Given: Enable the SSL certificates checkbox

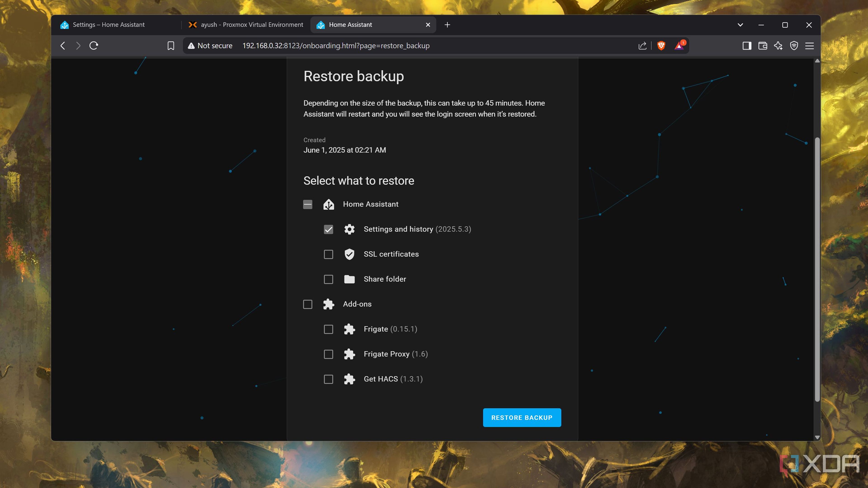Looking at the screenshot, I should coord(328,254).
